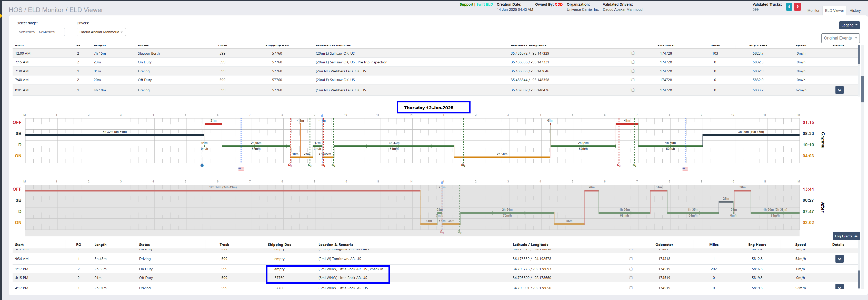Click the red question mark help icon
868x300 pixels.
pyautogui.click(x=797, y=7)
